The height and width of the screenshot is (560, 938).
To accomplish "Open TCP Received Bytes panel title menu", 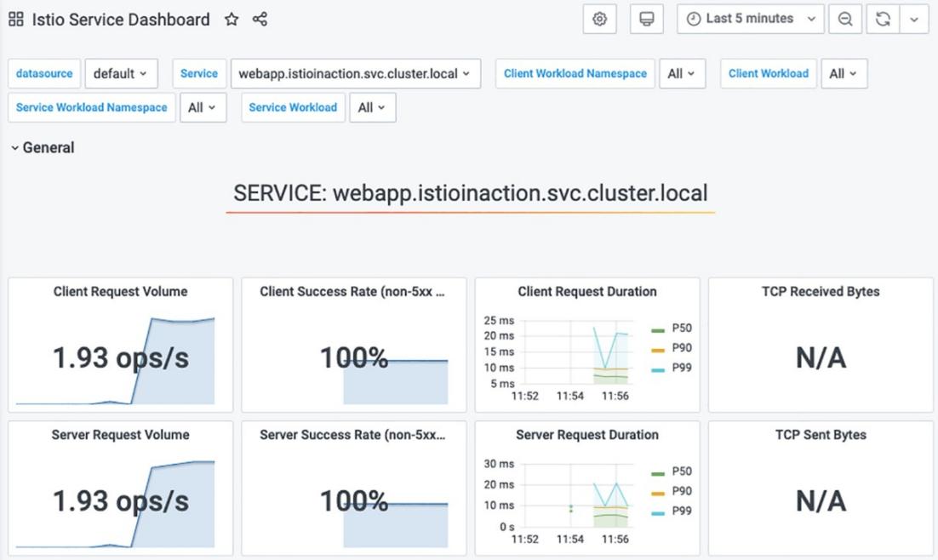I will [821, 291].
